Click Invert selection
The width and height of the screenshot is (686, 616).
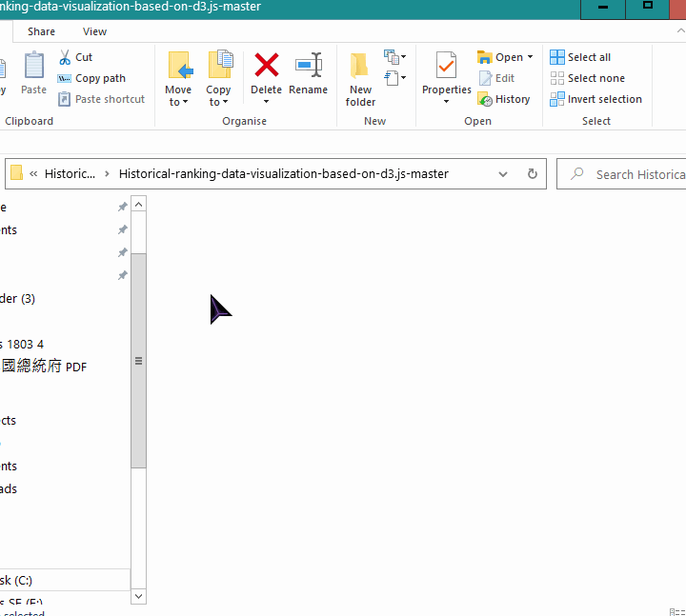point(595,99)
